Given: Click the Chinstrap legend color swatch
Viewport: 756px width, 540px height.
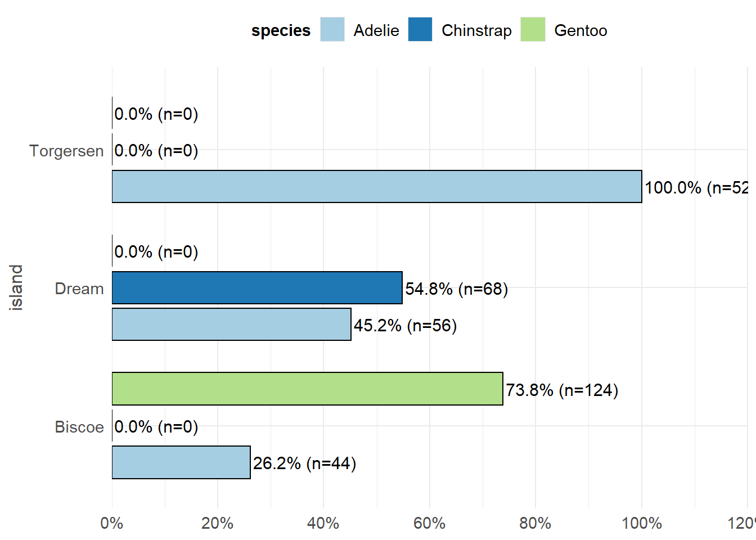Looking at the screenshot, I should (x=420, y=30).
